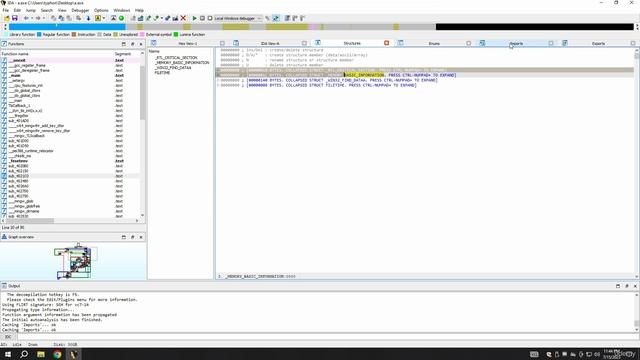The width and height of the screenshot is (640, 360).
Task: Open the Debugger menu
Action: click(x=80, y=10)
